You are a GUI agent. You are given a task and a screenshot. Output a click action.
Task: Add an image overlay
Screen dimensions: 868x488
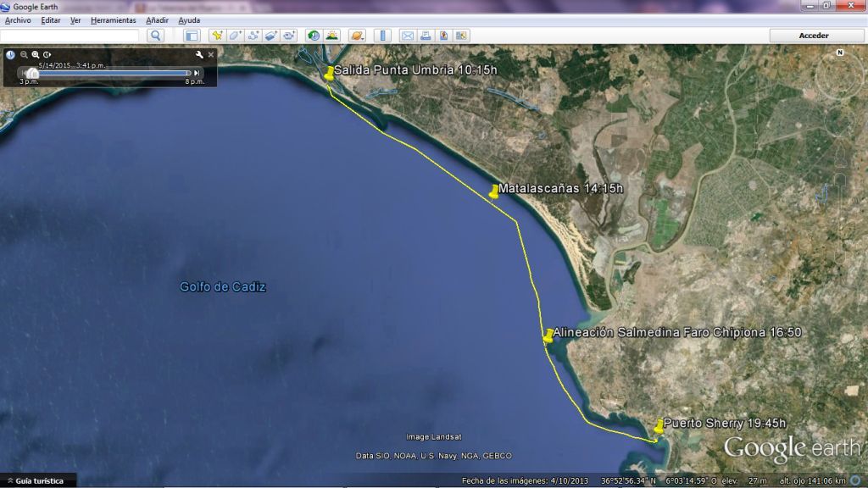point(270,36)
